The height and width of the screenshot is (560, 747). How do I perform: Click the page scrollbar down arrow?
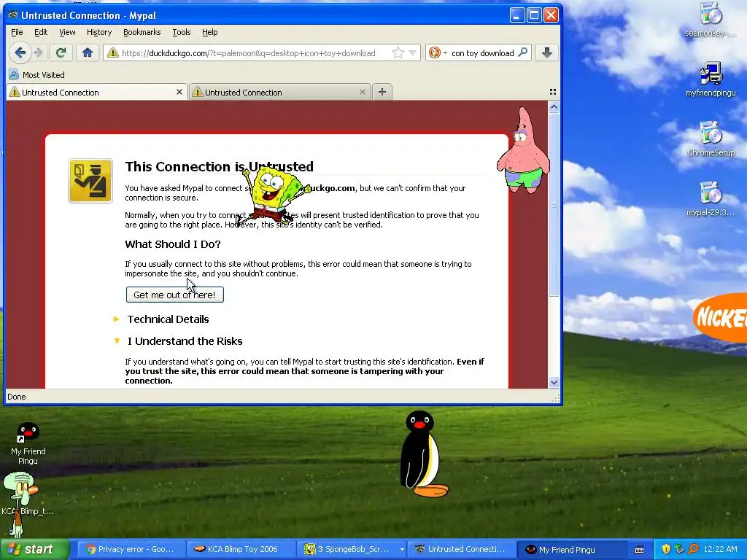click(554, 382)
